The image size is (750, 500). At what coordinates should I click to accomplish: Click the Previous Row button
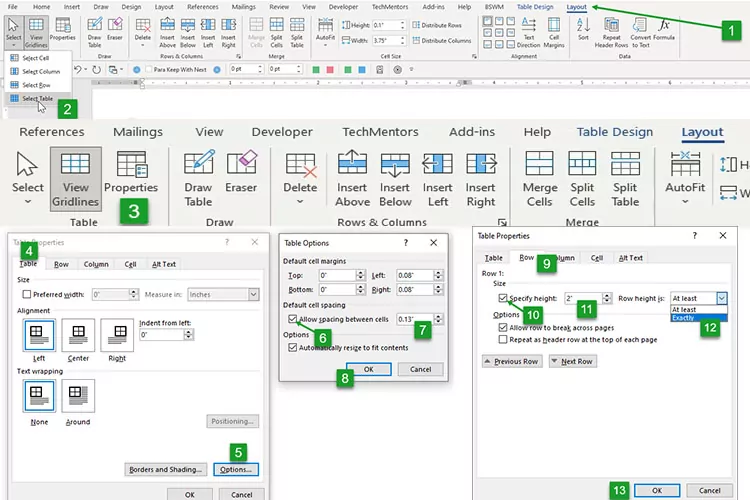[512, 361]
